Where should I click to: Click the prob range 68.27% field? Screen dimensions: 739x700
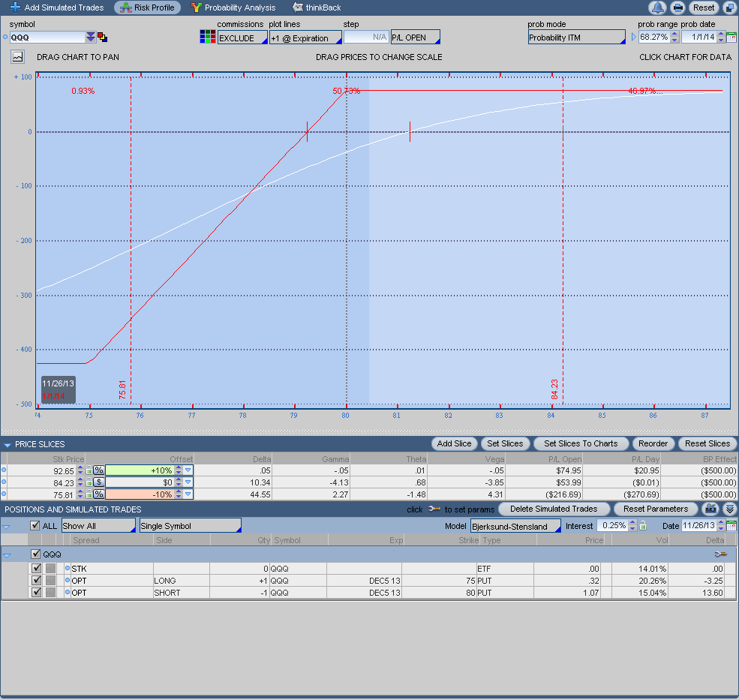coord(654,37)
